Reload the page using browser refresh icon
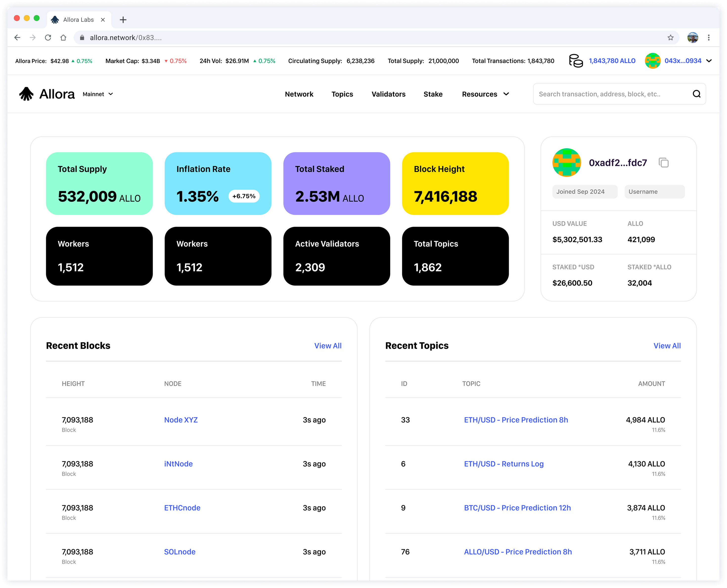Viewport: 727px width, 588px height. tap(48, 38)
